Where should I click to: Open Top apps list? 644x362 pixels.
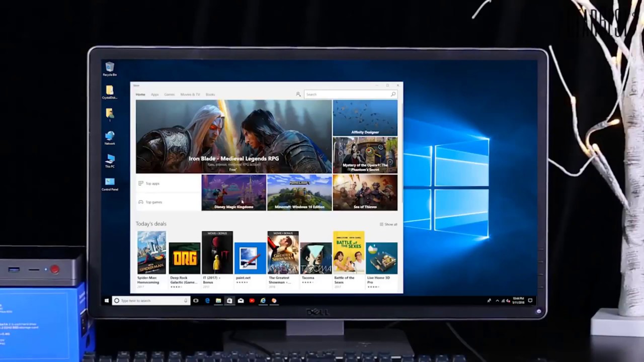(169, 184)
